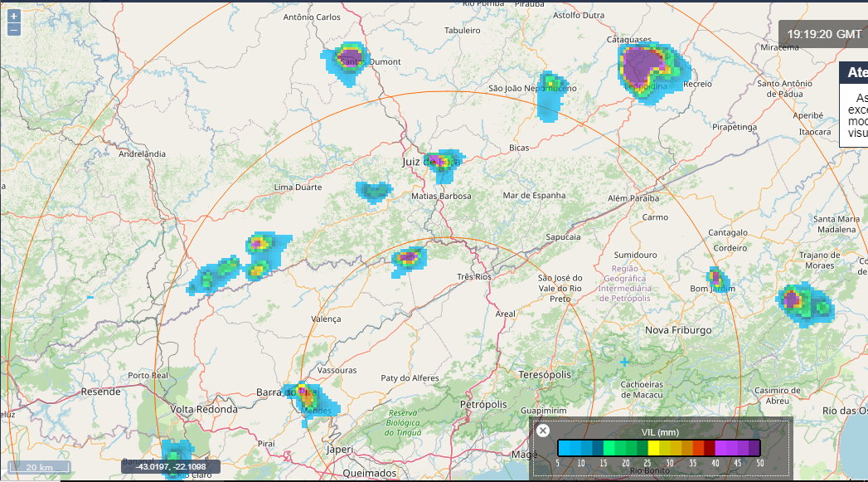Zoom in the radar map

pos(14,16)
